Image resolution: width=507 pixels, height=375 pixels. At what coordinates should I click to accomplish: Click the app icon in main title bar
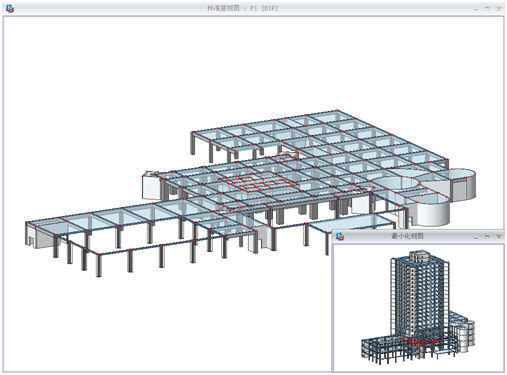[x=10, y=8]
